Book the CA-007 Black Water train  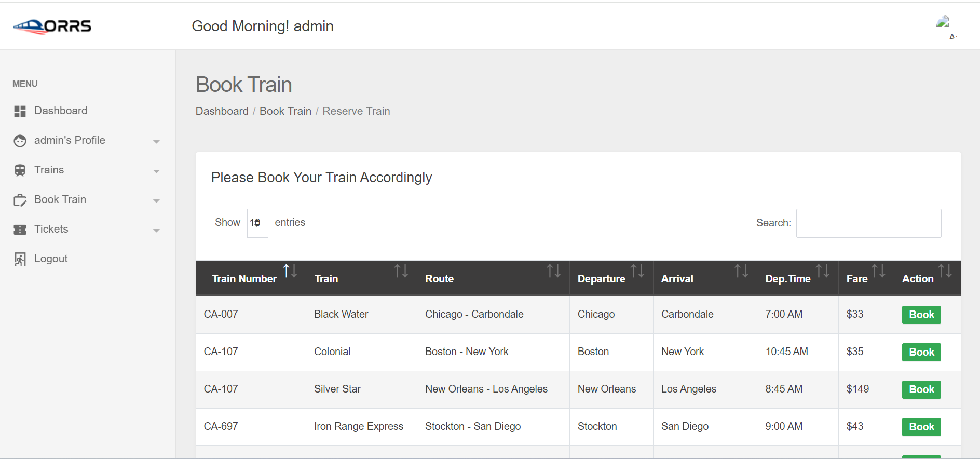click(921, 315)
